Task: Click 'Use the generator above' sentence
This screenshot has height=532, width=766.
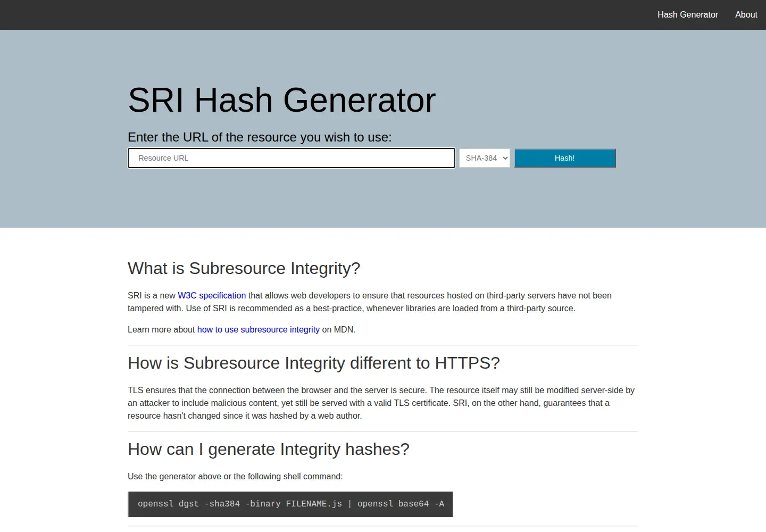Action: [x=235, y=476]
